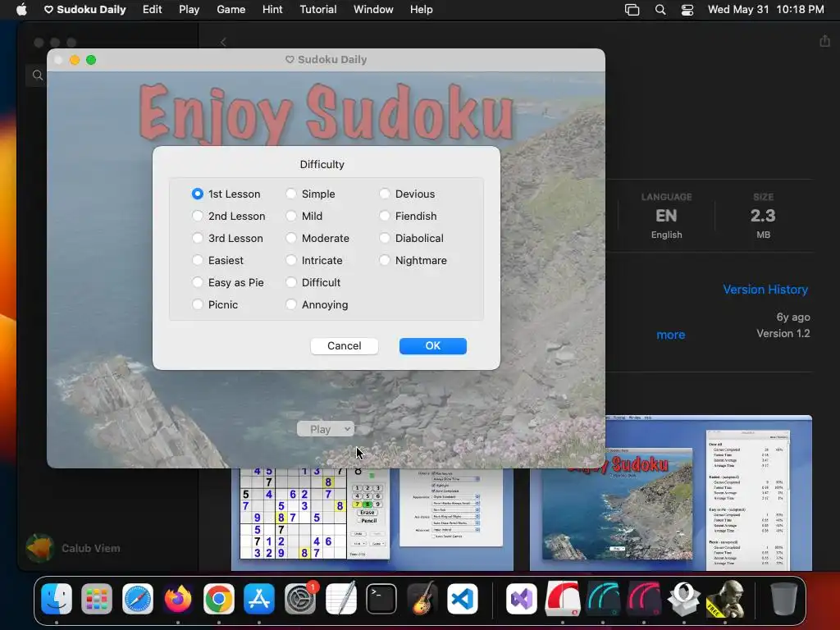Image resolution: width=840 pixels, height=630 pixels.
Task: Open the Window menu
Action: [373, 10]
